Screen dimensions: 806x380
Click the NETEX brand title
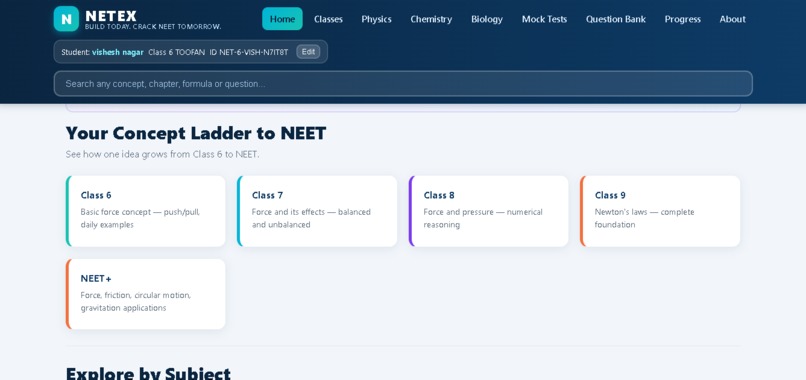pyautogui.click(x=111, y=16)
